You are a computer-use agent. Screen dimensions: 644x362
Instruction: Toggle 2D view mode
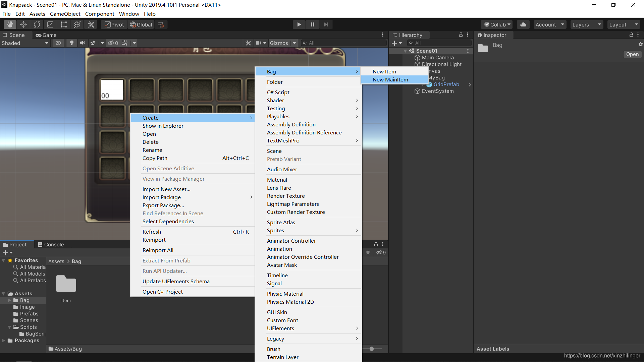tap(58, 43)
